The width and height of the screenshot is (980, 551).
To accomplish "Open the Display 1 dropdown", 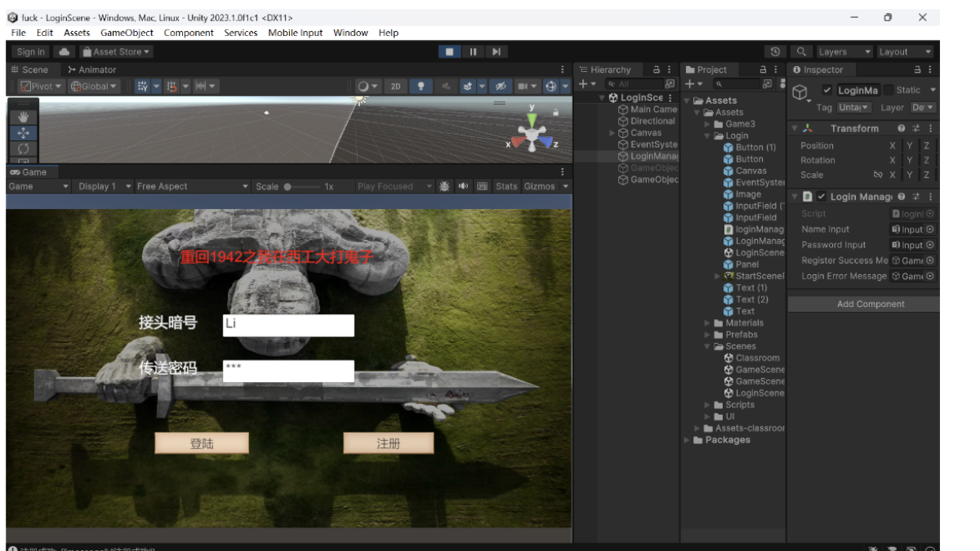I will (x=103, y=186).
